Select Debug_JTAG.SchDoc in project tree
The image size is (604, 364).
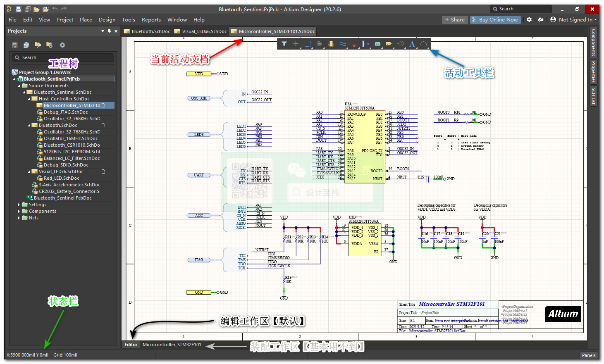66,112
